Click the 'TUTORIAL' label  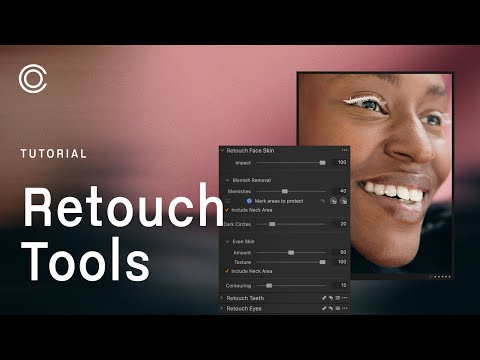click(x=54, y=154)
